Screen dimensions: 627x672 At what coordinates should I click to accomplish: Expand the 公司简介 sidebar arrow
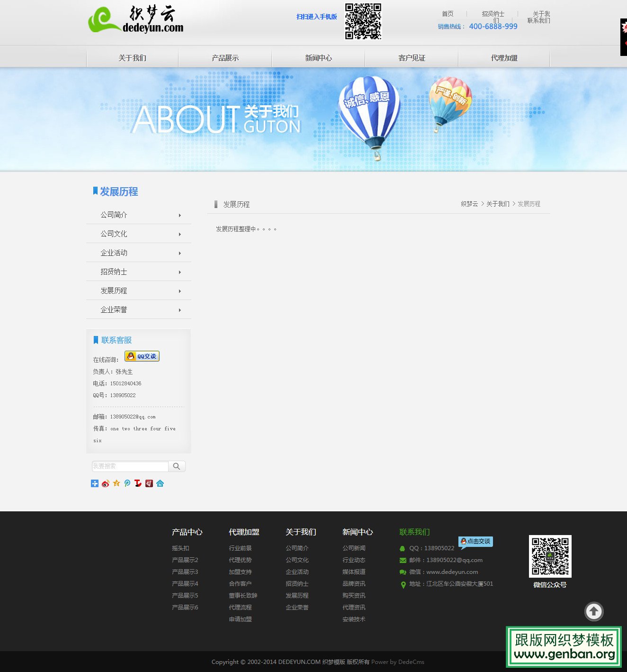(180, 215)
